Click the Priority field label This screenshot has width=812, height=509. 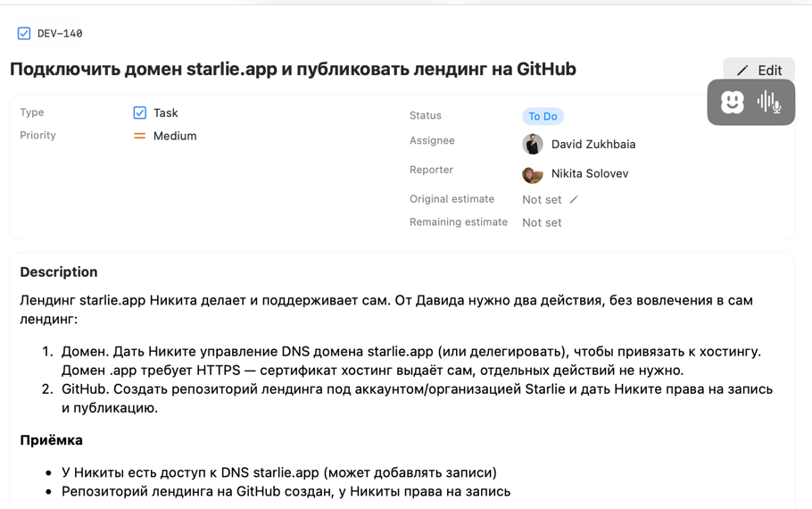coord(37,135)
